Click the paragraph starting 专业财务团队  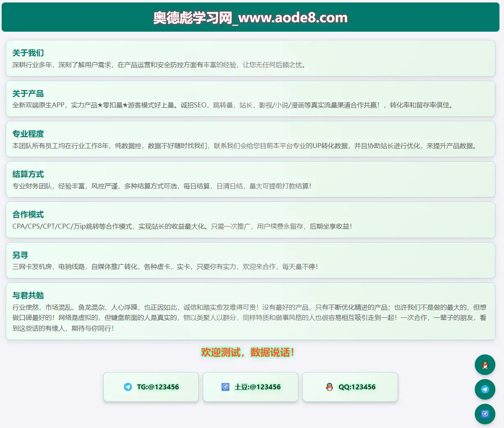click(x=162, y=186)
